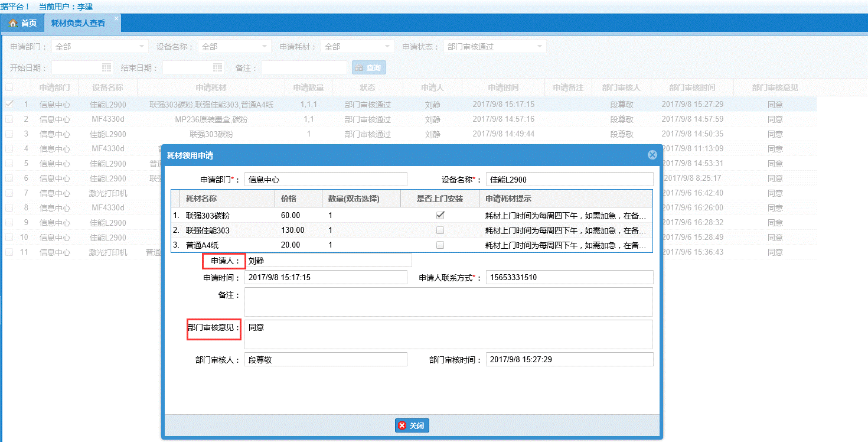Click the 激光打印机 cell in row 7
868x442 pixels.
[x=107, y=193]
